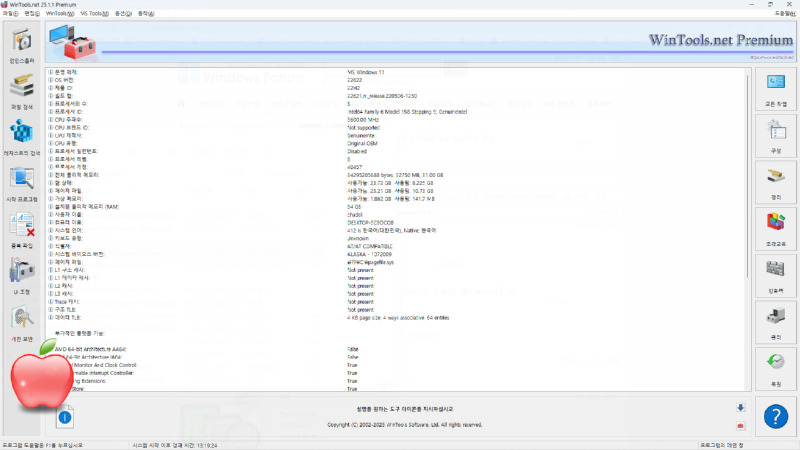Click the value 'Original OEM'
Image resolution: width=800 pixels, height=450 pixels.
362,143
